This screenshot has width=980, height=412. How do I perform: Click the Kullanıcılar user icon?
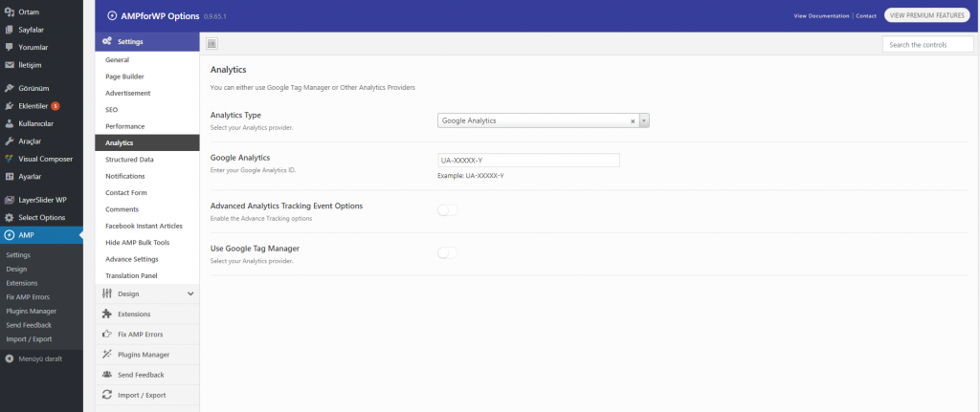[x=10, y=123]
